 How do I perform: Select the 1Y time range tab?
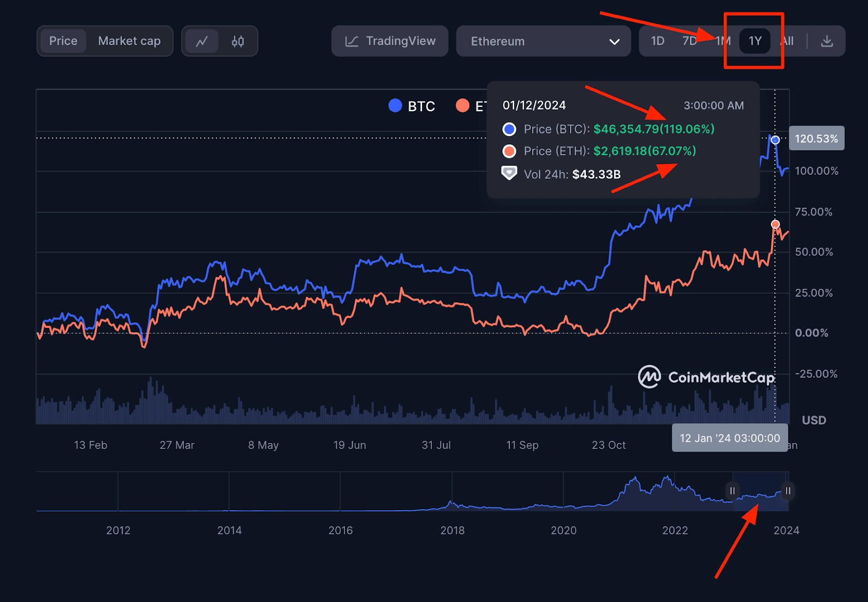click(755, 41)
